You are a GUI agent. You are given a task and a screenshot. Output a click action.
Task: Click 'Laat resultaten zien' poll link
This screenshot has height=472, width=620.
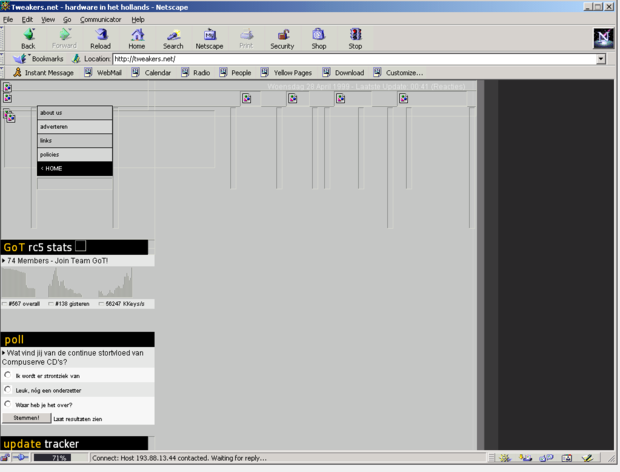click(78, 419)
